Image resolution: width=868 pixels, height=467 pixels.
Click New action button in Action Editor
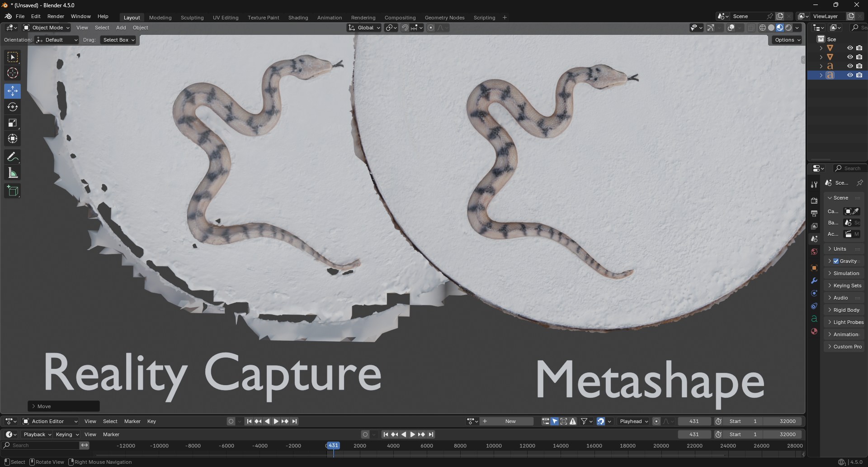(x=507, y=421)
